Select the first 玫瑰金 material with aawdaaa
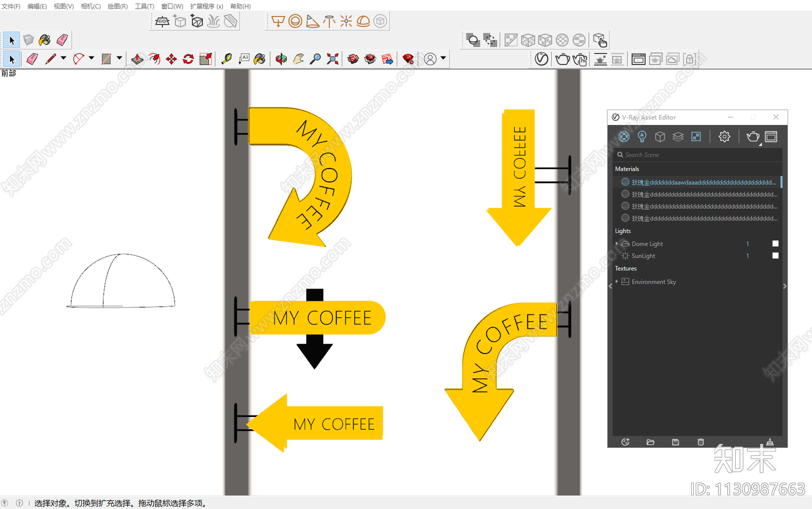The height and width of the screenshot is (509, 812). point(697,182)
